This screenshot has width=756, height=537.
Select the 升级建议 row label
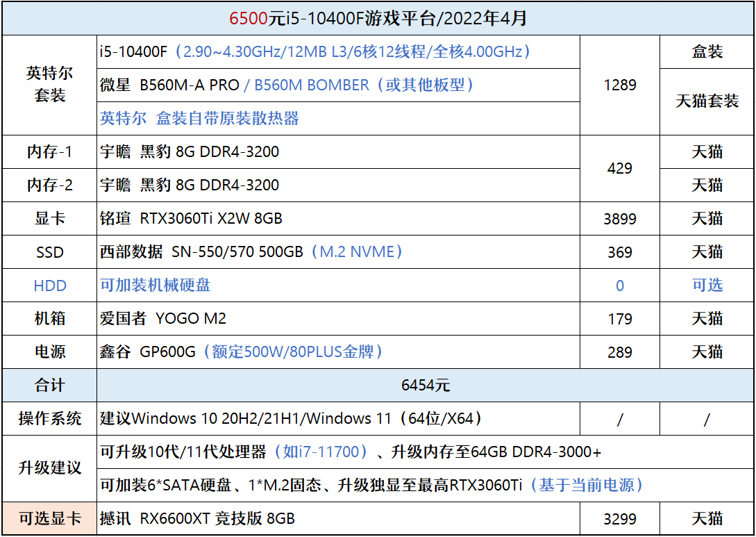[x=50, y=469]
